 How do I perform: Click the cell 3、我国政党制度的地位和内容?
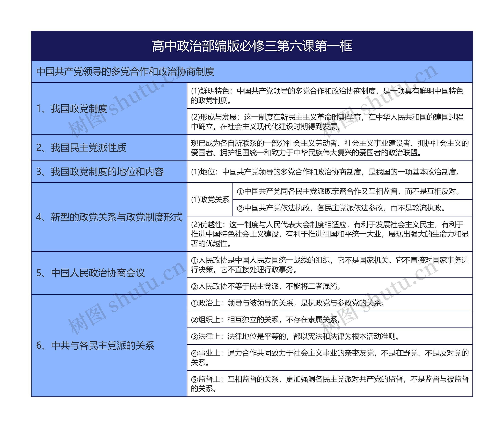click(x=109, y=172)
